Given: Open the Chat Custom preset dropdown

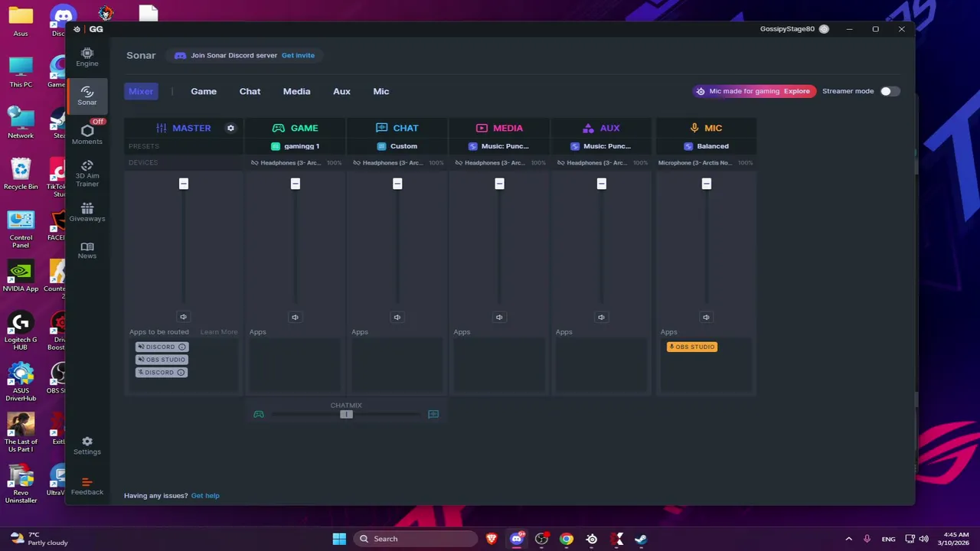Looking at the screenshot, I should (x=397, y=146).
